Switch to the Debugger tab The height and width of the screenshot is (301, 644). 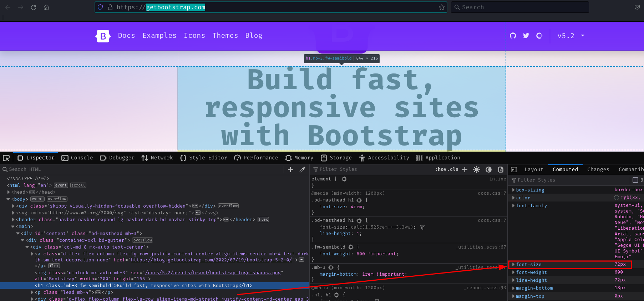click(117, 158)
